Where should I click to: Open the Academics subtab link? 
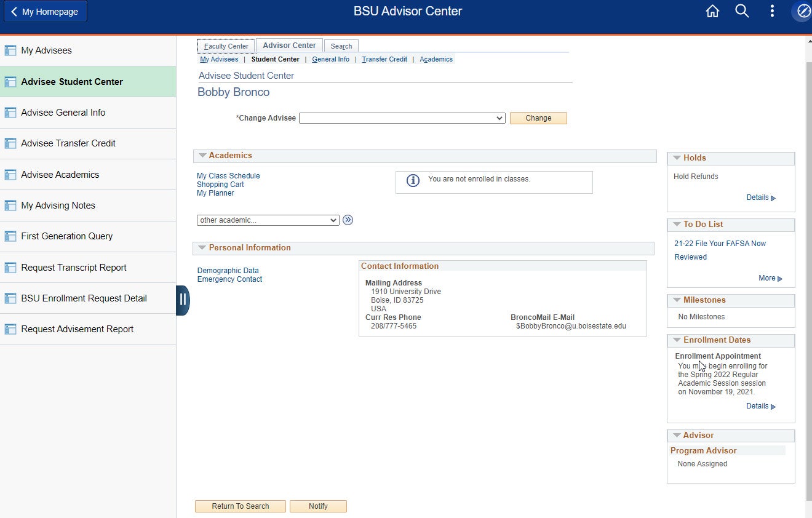(x=436, y=60)
